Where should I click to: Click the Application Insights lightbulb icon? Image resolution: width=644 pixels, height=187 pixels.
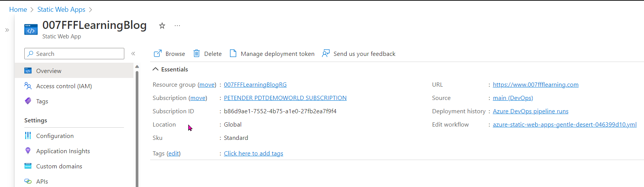point(28,151)
